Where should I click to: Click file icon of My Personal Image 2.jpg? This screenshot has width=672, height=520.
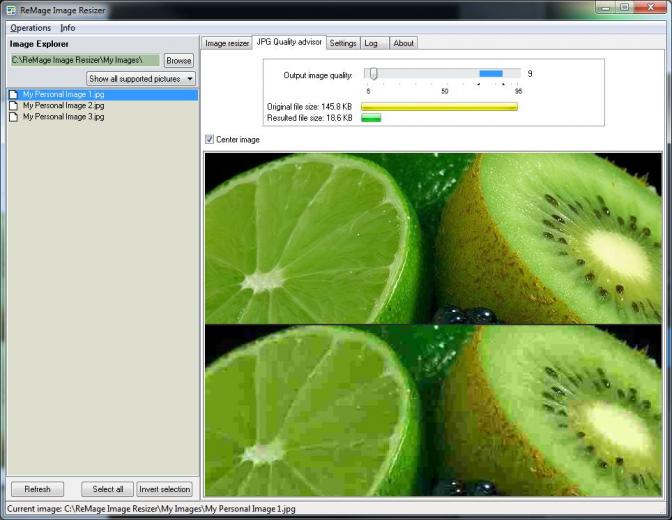click(14, 105)
